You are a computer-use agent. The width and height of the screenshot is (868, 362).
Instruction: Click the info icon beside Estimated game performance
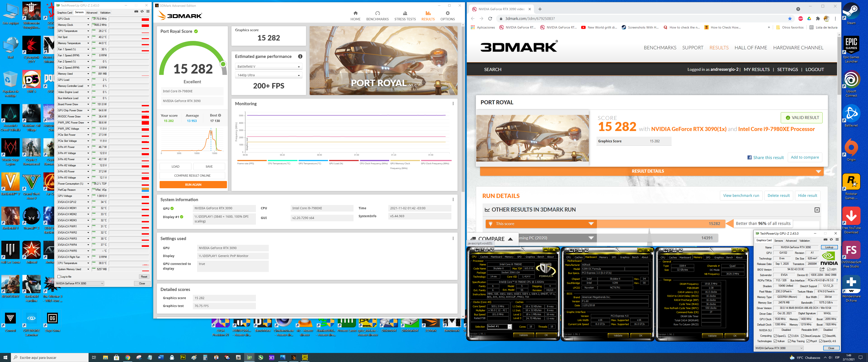(x=300, y=56)
